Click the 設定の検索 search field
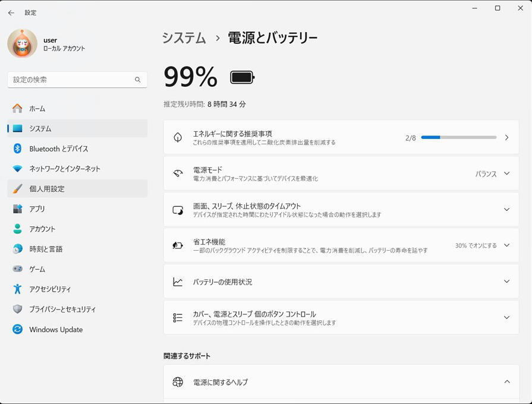Viewport: 532px width, 404px height. pos(70,80)
